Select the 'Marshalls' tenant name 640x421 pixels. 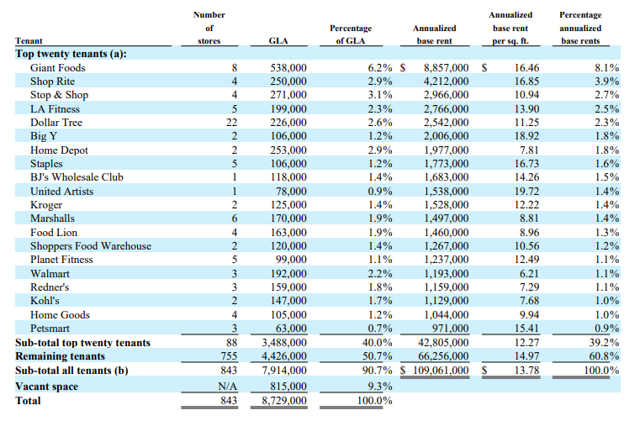pyautogui.click(x=52, y=218)
